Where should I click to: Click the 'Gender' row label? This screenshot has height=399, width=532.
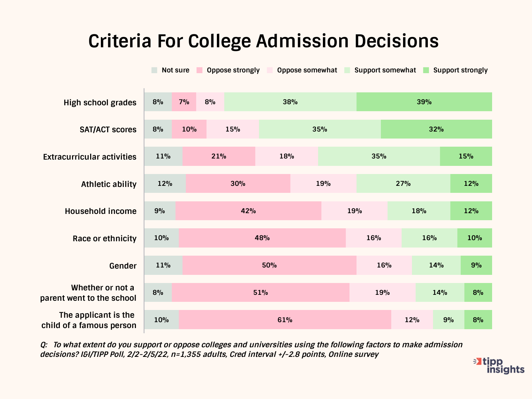pyautogui.click(x=123, y=266)
